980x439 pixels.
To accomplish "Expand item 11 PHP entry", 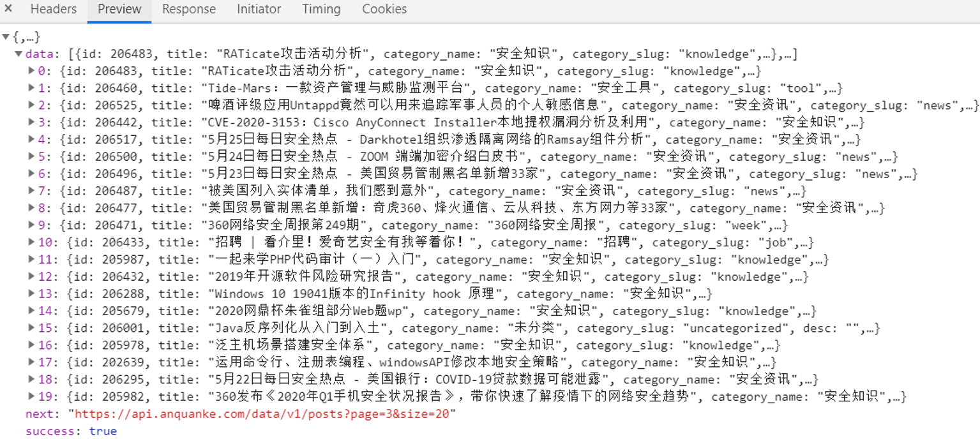I will coord(31,260).
